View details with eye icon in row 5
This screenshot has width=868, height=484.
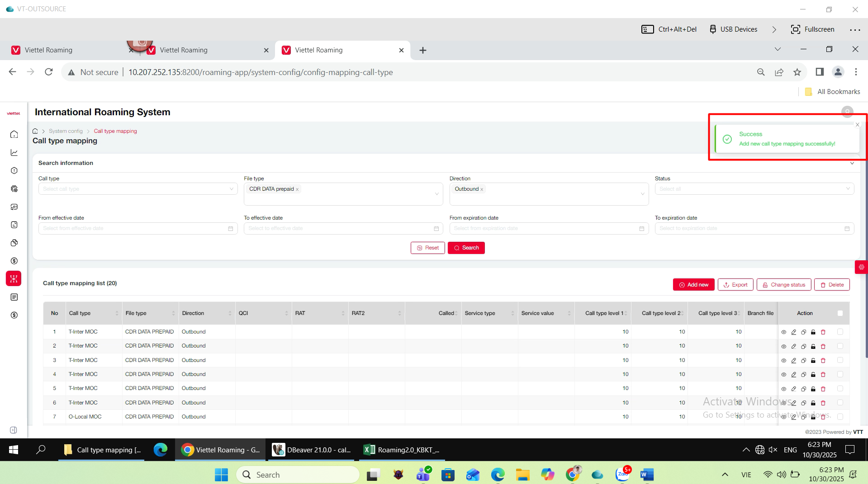coord(783,389)
